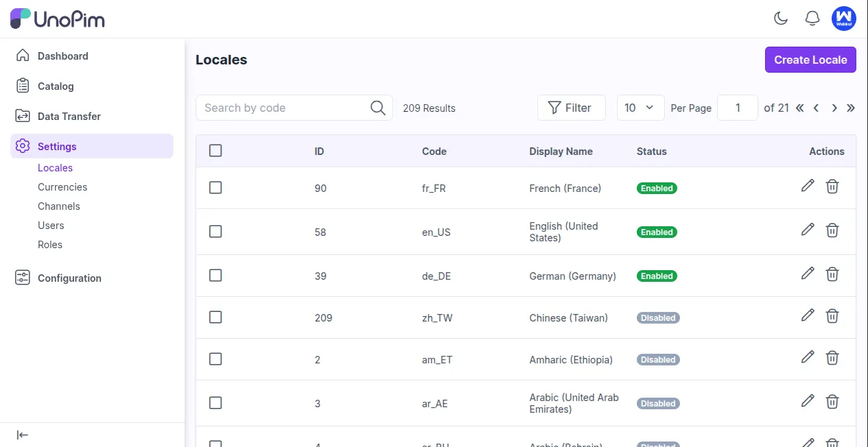
Task: Tick the checkbox for ar_AE
Action: pos(215,403)
